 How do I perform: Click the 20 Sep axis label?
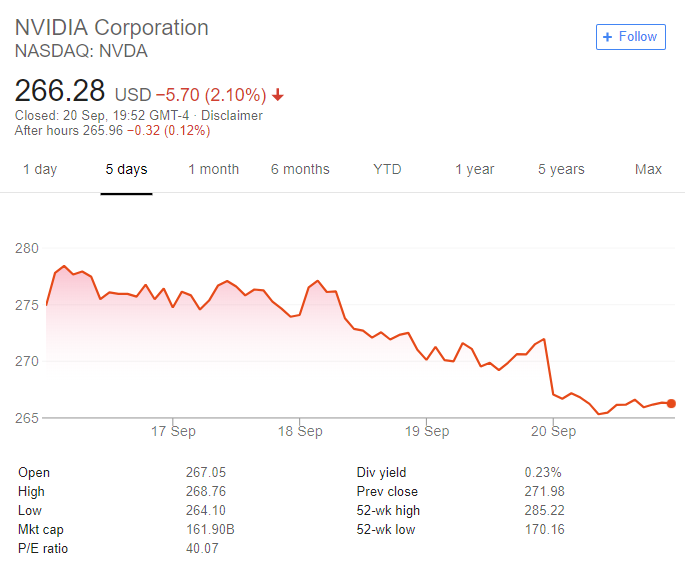554,432
